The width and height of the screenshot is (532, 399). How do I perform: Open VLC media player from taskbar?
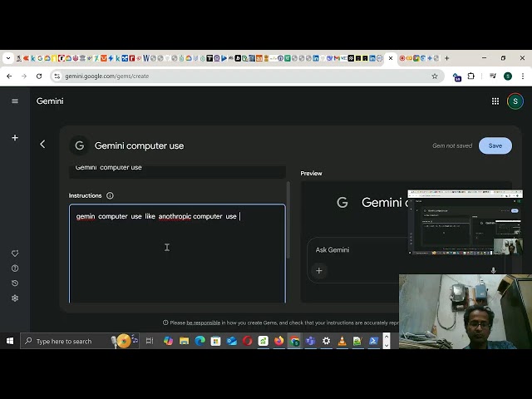342,341
